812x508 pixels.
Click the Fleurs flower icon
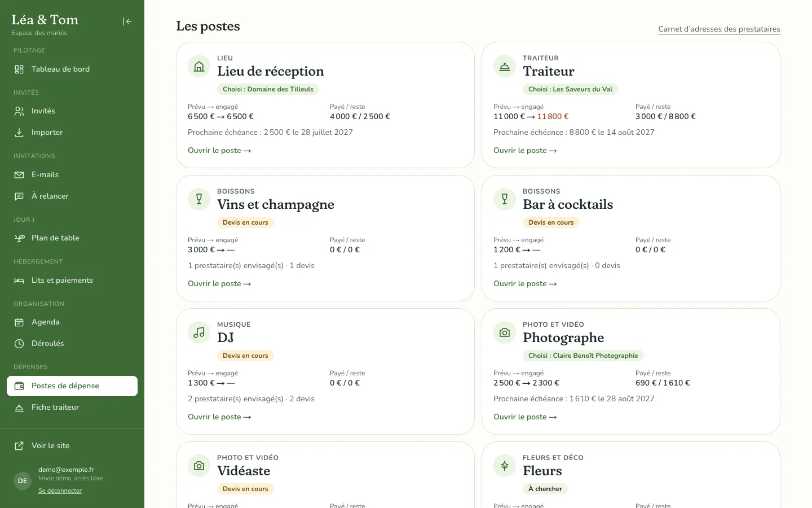pos(505,466)
